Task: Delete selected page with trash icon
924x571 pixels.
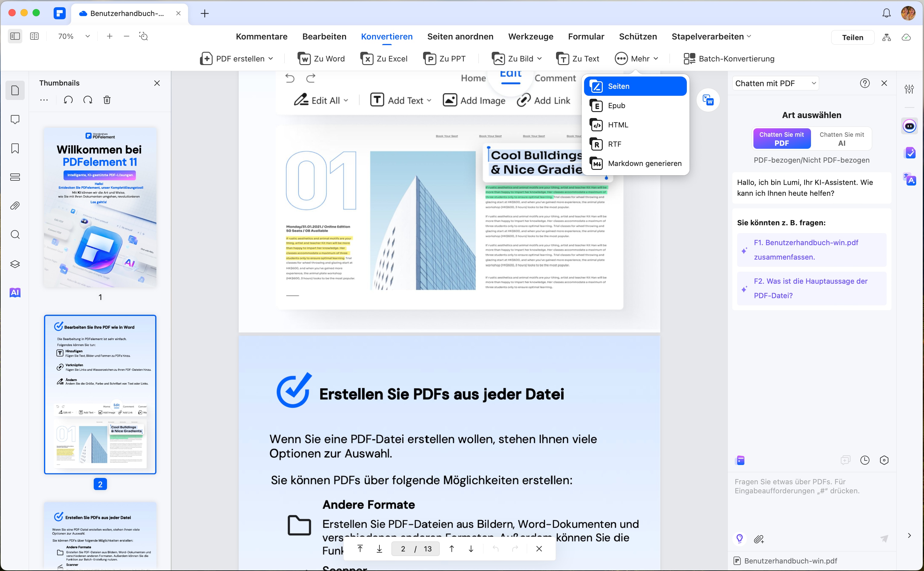Action: [107, 100]
